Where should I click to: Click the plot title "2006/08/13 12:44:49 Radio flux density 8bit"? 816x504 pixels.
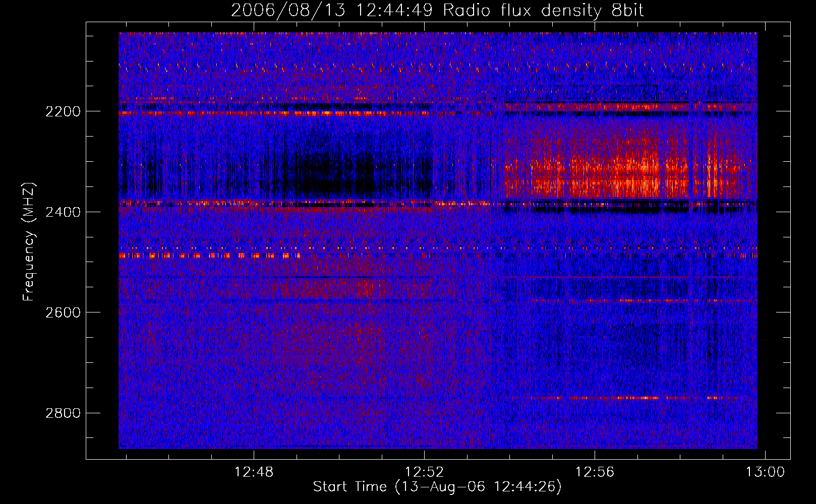[x=437, y=10]
